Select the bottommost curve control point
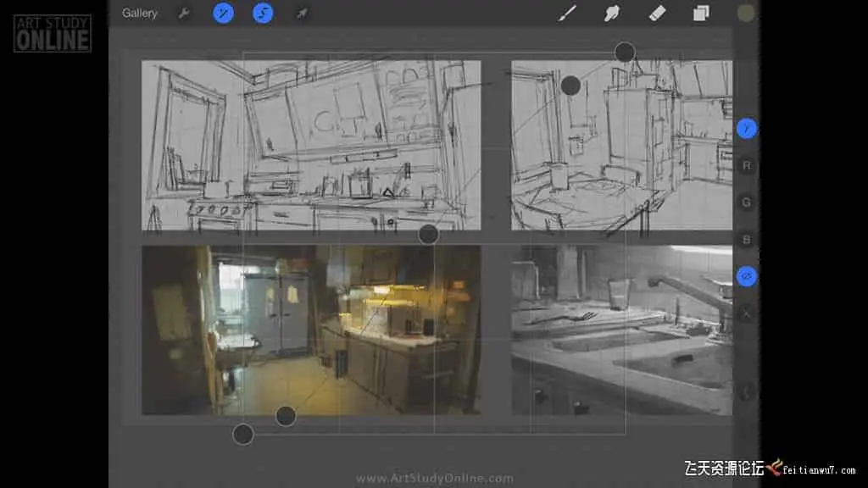Screen dimensions: 868x488 click(x=243, y=435)
